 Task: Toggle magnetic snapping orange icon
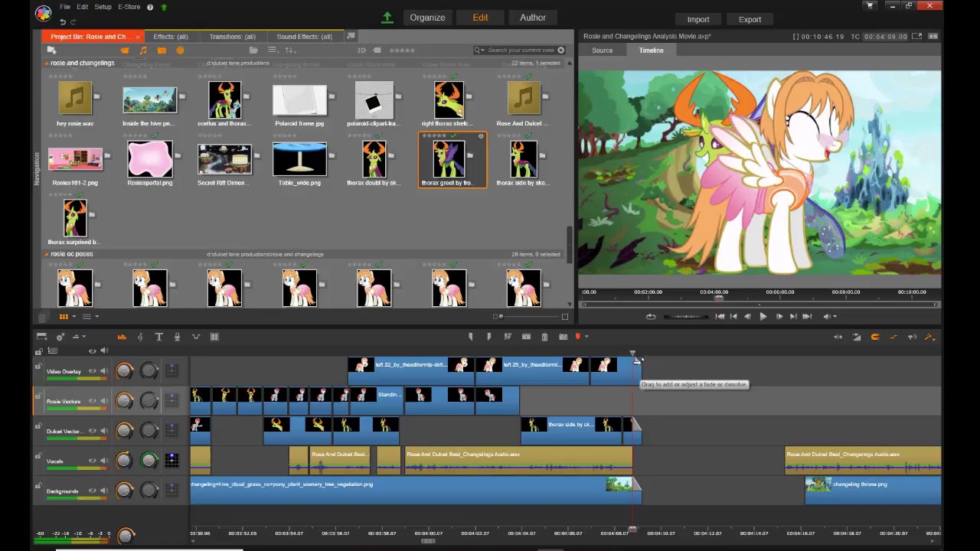coord(875,337)
